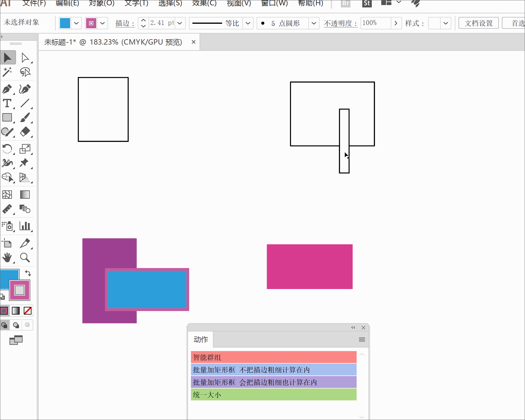The height and width of the screenshot is (420, 525).
Task: Select the Blend tool
Action: (25, 209)
